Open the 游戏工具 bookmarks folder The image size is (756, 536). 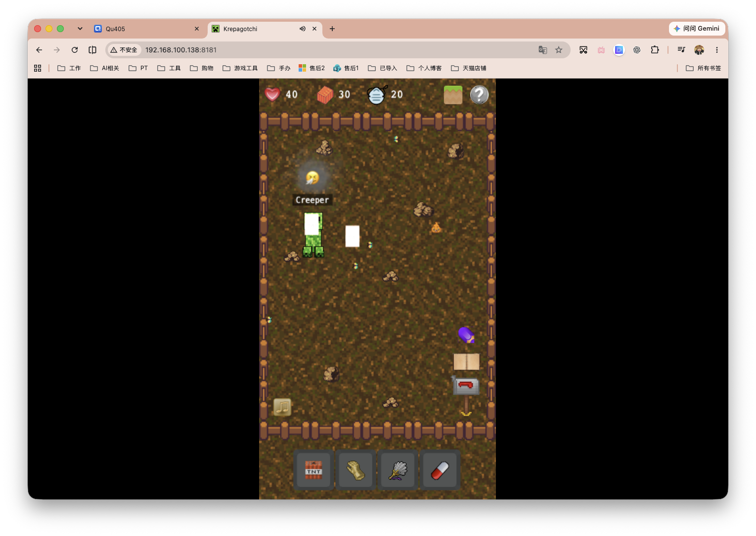coord(240,68)
